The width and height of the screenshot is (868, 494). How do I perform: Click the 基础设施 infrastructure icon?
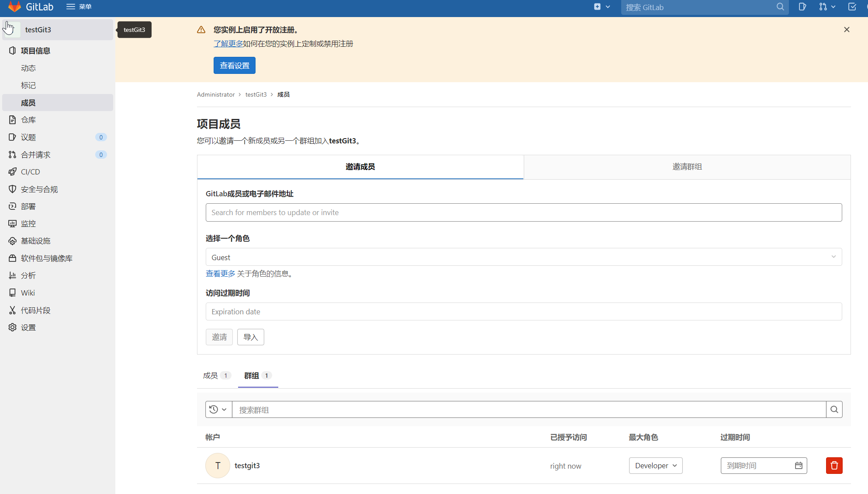coord(12,241)
